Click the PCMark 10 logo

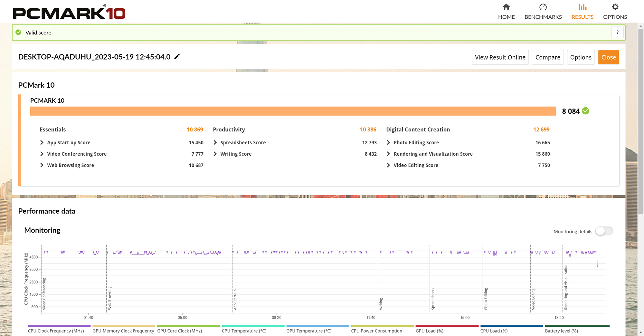(x=69, y=13)
